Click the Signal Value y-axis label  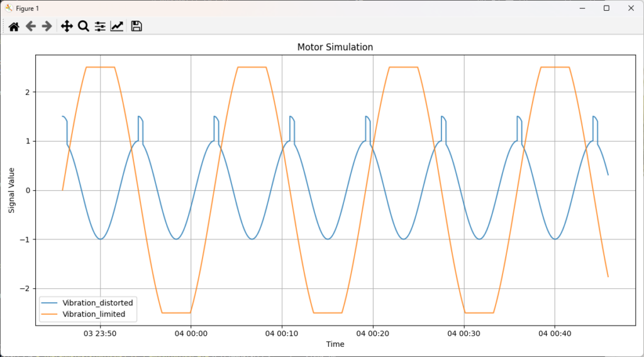pyautogui.click(x=11, y=190)
